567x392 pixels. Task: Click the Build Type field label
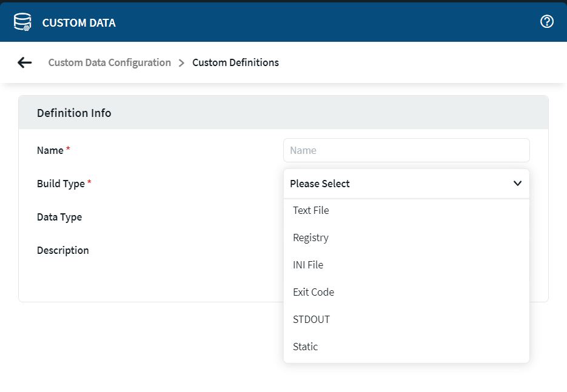[x=61, y=184]
